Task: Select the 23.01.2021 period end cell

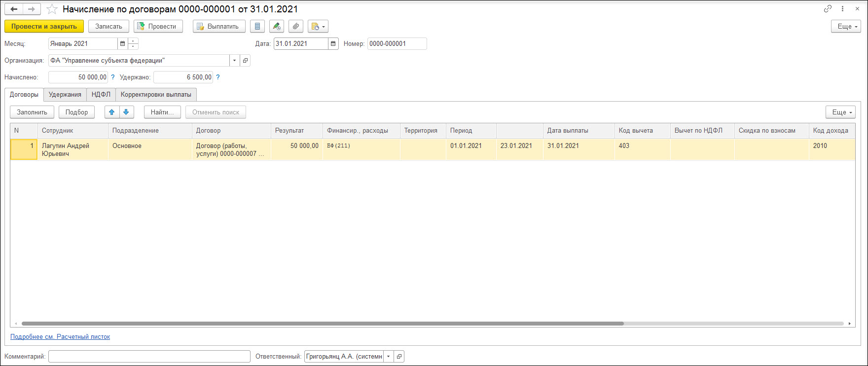Action: [519, 149]
